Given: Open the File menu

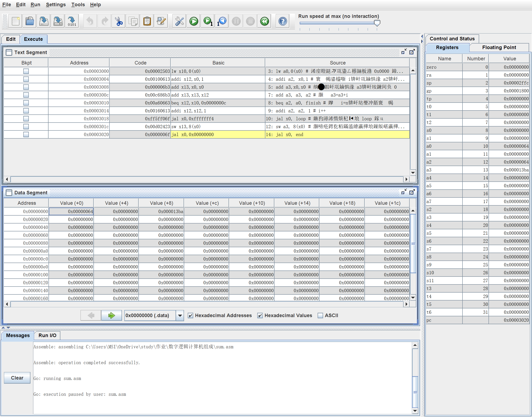Looking at the screenshot, I should 7,4.
